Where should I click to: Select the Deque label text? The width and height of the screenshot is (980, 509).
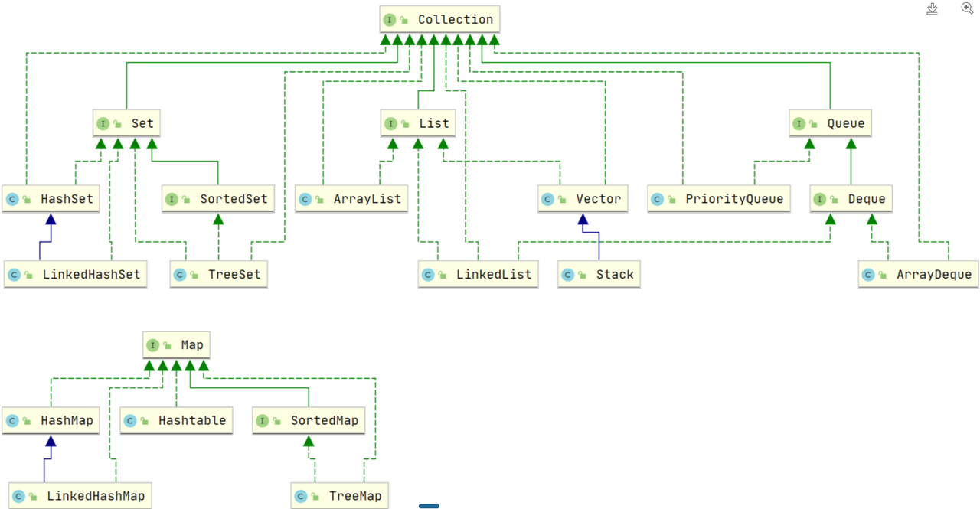[867, 199]
